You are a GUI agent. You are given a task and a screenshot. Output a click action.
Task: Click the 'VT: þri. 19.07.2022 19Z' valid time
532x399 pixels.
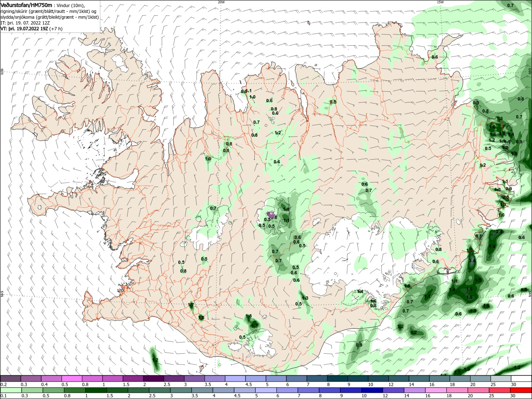(x=24, y=29)
